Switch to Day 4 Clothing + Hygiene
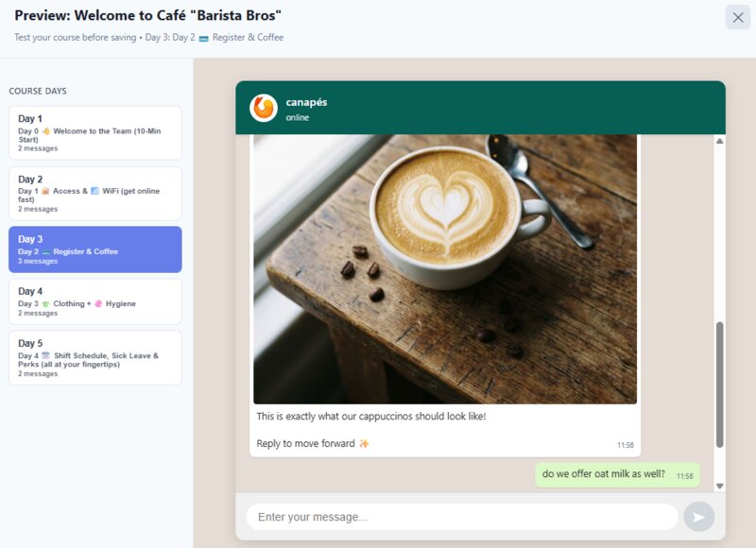The height and width of the screenshot is (548, 756). pyautogui.click(x=95, y=301)
